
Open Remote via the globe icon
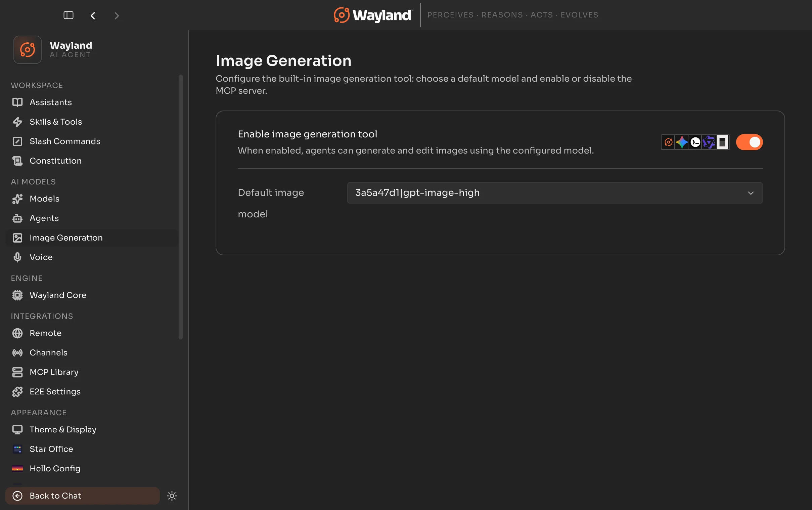[17, 333]
